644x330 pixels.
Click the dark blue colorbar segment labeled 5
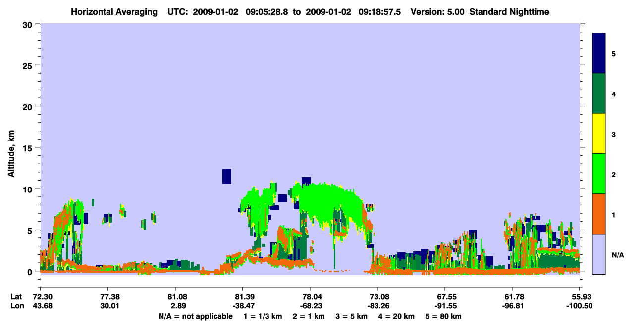click(599, 53)
